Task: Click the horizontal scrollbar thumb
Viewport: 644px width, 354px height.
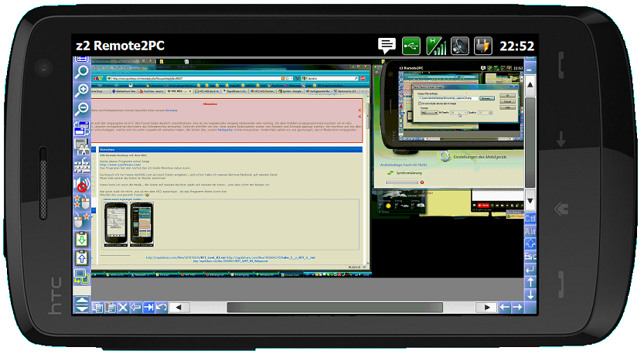Action: [335, 307]
